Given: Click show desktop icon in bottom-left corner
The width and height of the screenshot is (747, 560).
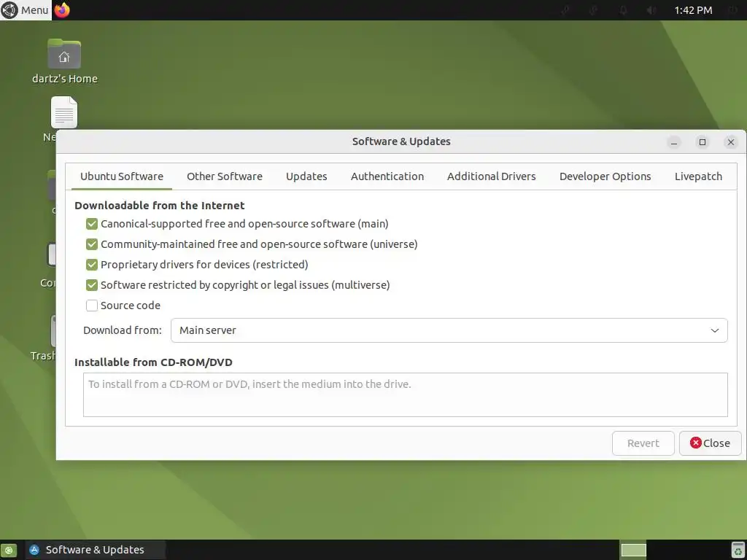Looking at the screenshot, I should (x=9, y=551).
